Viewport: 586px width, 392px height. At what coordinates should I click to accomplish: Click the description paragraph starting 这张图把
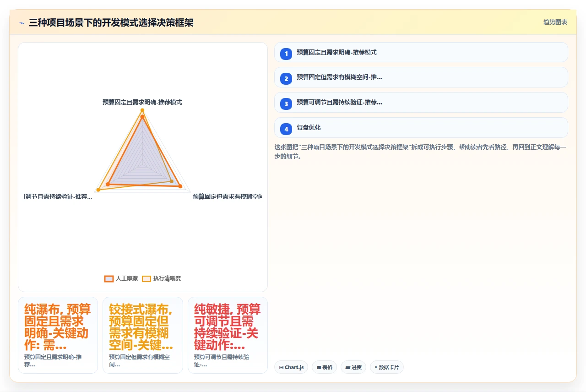pyautogui.click(x=420, y=152)
